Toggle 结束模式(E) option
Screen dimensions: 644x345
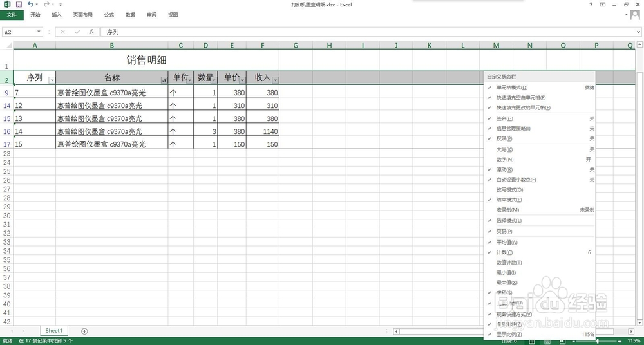[540, 200]
